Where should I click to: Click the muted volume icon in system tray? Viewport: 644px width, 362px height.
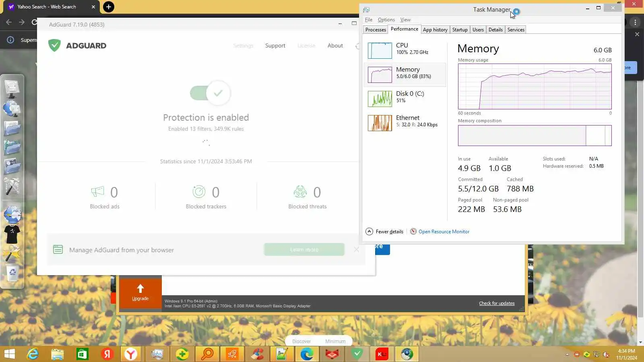606,354
